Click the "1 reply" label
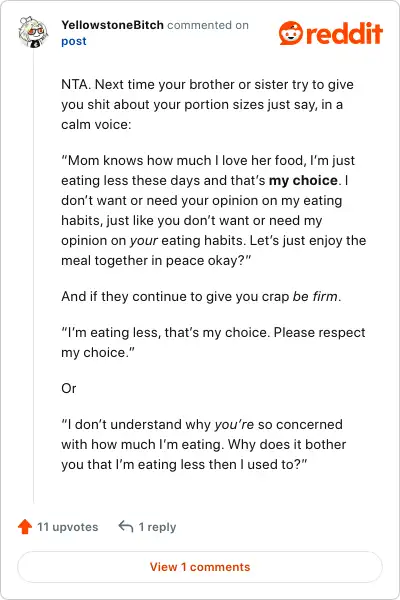The height and width of the screenshot is (600, 400). click(157, 527)
